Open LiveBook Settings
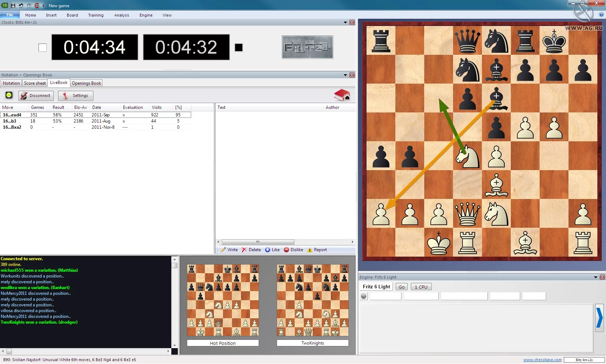Viewport: 606px width, 364px height. [x=76, y=96]
